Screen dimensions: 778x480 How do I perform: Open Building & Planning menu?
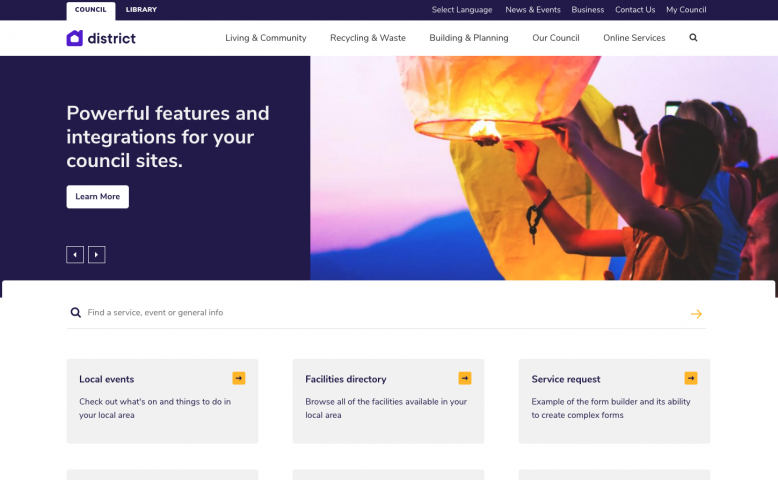(x=469, y=38)
